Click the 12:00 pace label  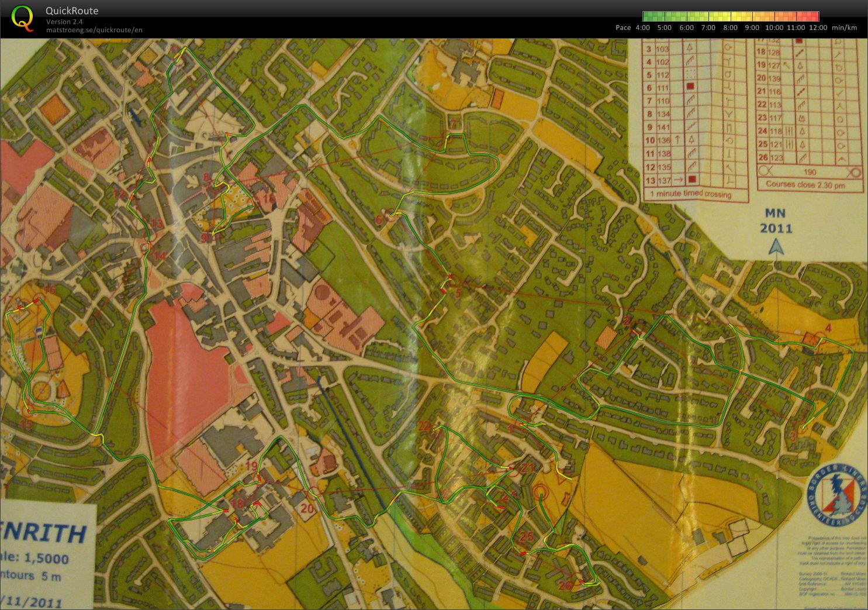coord(818,27)
